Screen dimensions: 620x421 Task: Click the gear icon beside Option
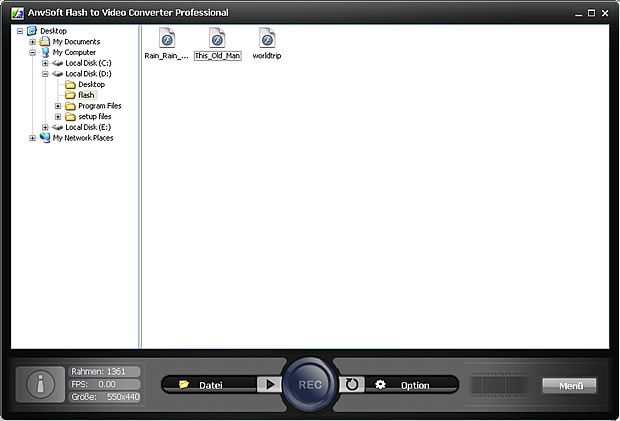[x=380, y=384]
